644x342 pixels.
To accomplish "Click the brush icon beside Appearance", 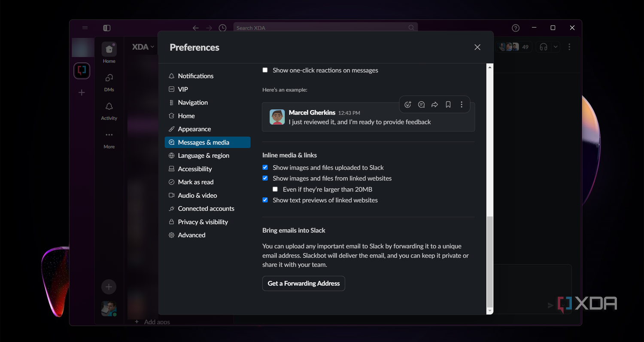I will click(x=172, y=129).
